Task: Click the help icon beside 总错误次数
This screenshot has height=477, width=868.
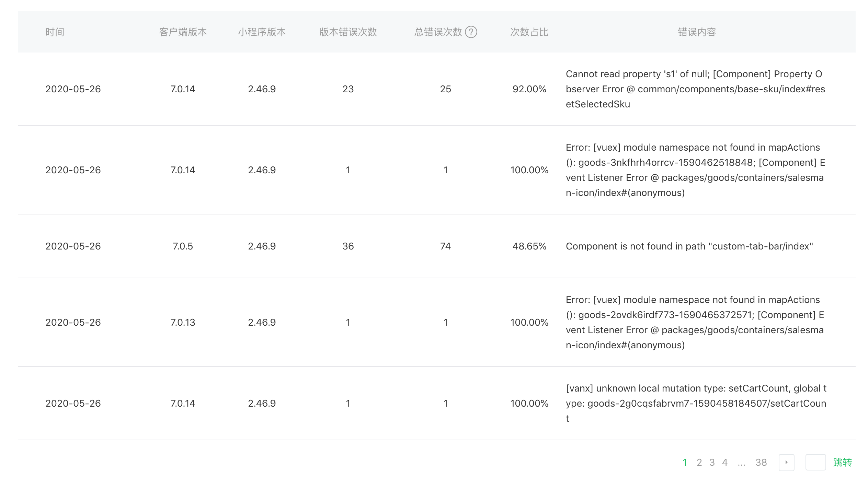Action: (x=471, y=32)
